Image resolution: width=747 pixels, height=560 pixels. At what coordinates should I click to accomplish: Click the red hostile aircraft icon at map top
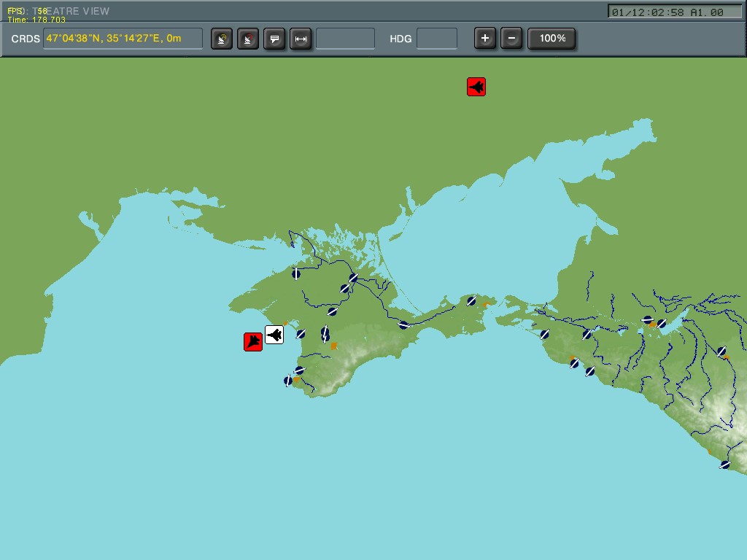click(x=476, y=86)
